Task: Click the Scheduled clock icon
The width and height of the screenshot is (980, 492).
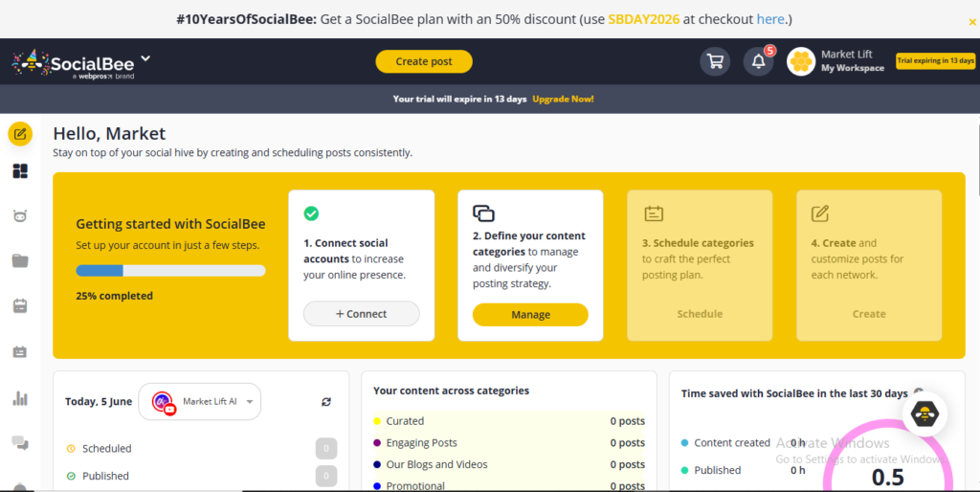Action: 71,448
